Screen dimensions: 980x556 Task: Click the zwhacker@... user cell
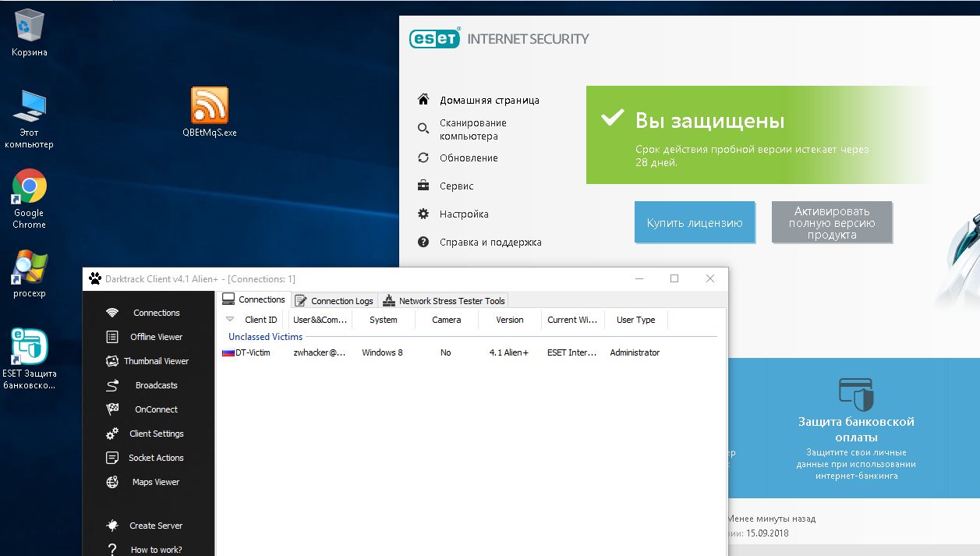(x=320, y=352)
